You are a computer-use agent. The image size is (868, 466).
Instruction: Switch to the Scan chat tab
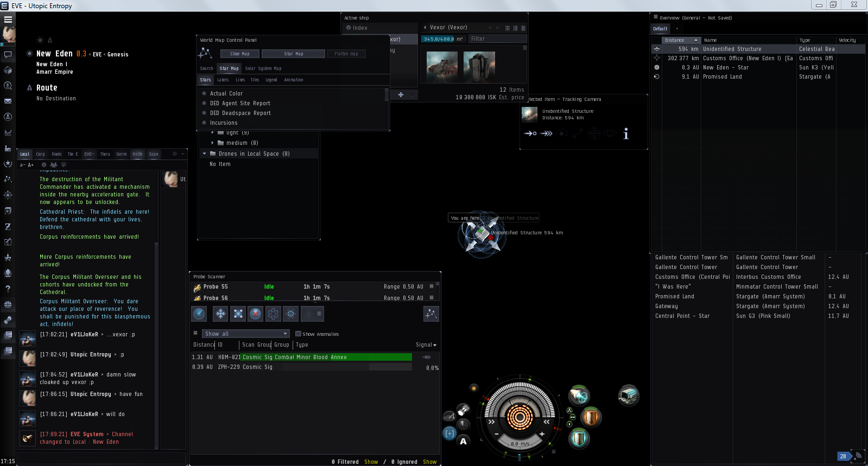pyautogui.click(x=154, y=154)
